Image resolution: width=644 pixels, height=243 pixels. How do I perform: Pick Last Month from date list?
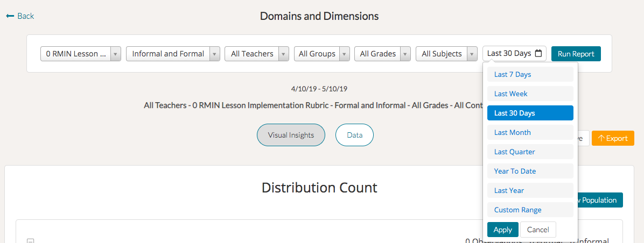530,132
